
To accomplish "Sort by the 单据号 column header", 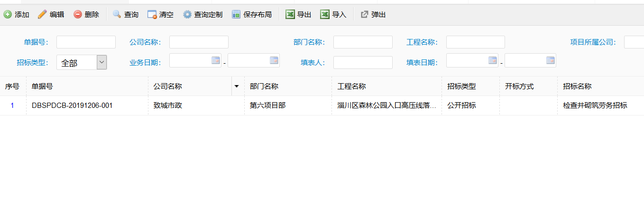I will coord(87,87).
